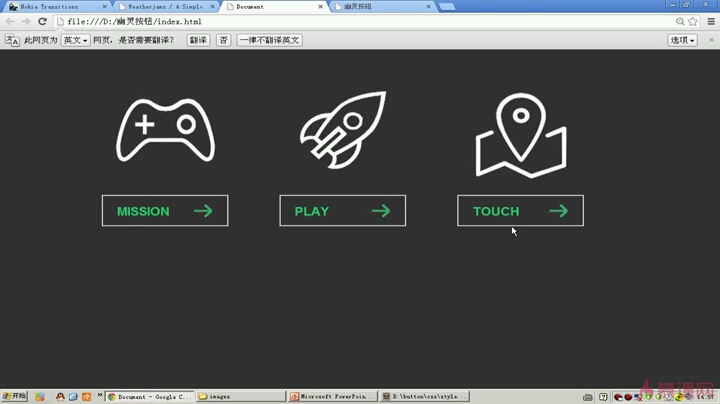Click the PLAY button
720x404 pixels.
coord(343,211)
